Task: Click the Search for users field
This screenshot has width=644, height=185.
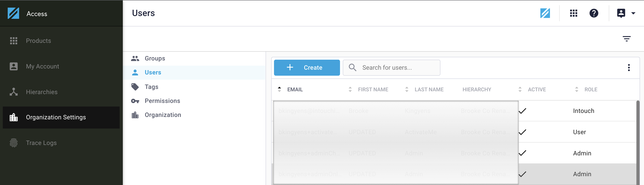Action: 391,68
